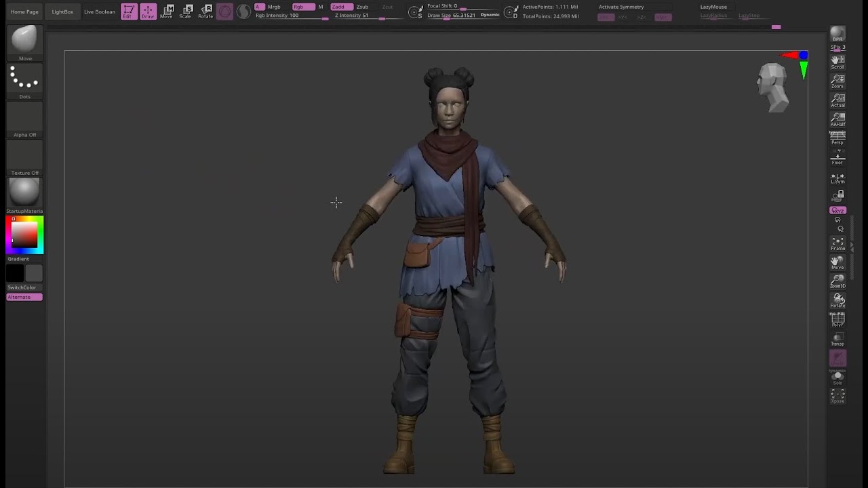868x488 pixels.
Task: Toggle local symmetry L.Sym
Action: 837,178
